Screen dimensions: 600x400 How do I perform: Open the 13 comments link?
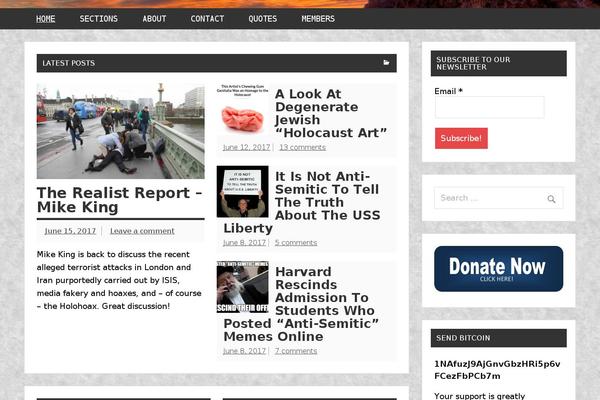[x=302, y=147]
